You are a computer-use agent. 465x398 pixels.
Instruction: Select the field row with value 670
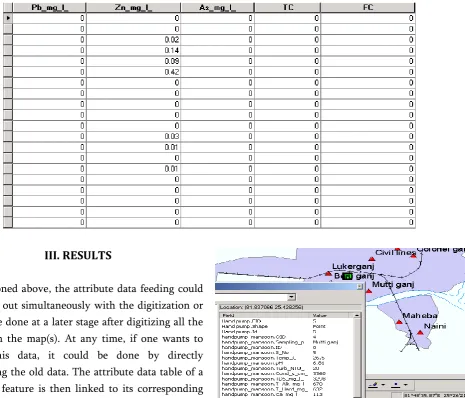click(x=287, y=384)
